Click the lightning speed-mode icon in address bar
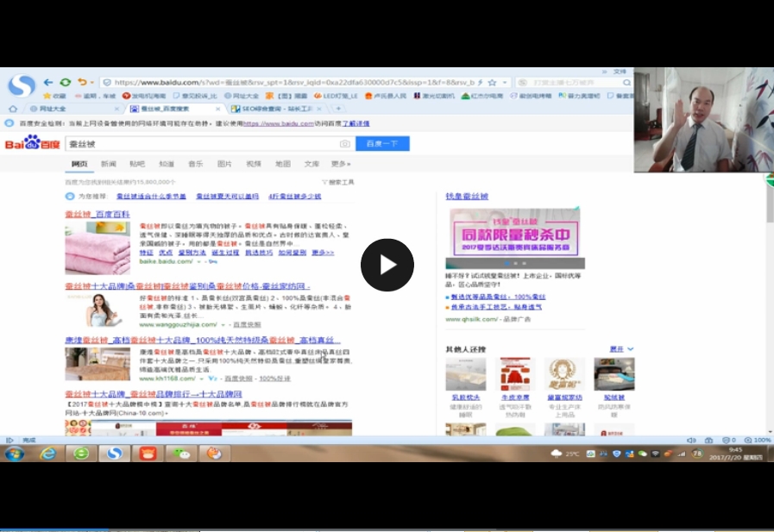The width and height of the screenshot is (774, 532). (481, 82)
